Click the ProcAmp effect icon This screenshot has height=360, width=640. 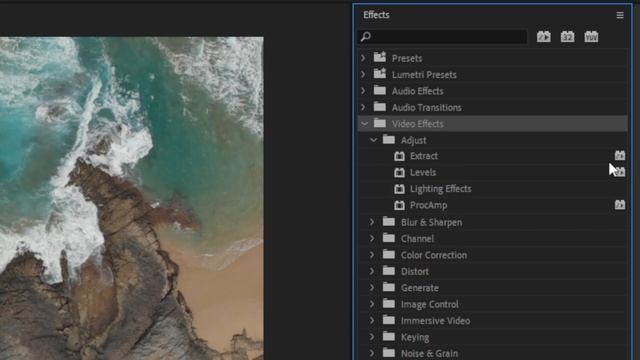(400, 205)
